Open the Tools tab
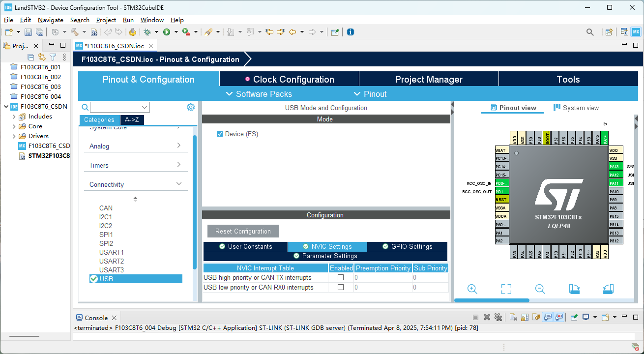This screenshot has width=644, height=354. [x=568, y=79]
